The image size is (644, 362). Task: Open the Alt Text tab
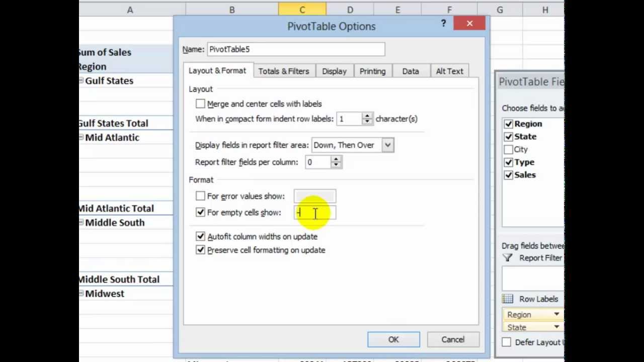pos(449,71)
